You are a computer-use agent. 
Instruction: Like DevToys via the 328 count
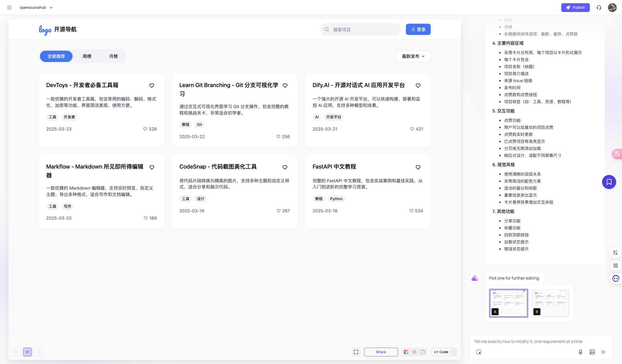click(150, 129)
